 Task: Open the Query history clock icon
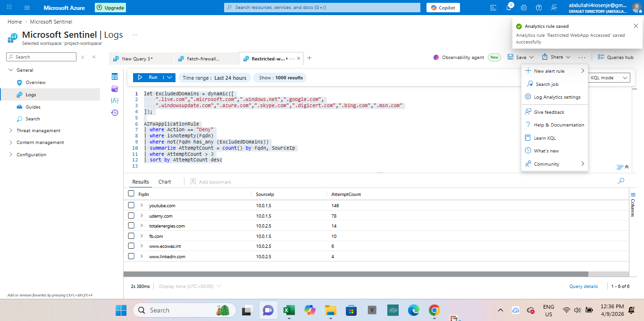tap(115, 112)
